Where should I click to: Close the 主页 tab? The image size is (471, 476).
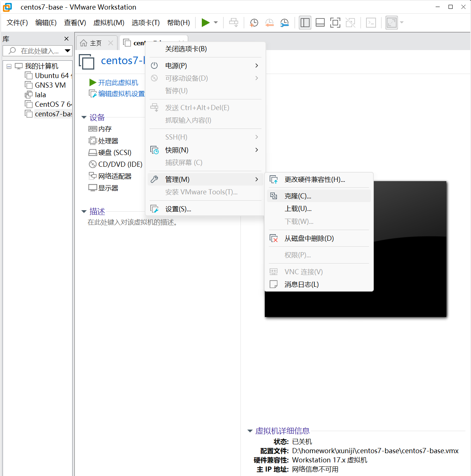110,43
